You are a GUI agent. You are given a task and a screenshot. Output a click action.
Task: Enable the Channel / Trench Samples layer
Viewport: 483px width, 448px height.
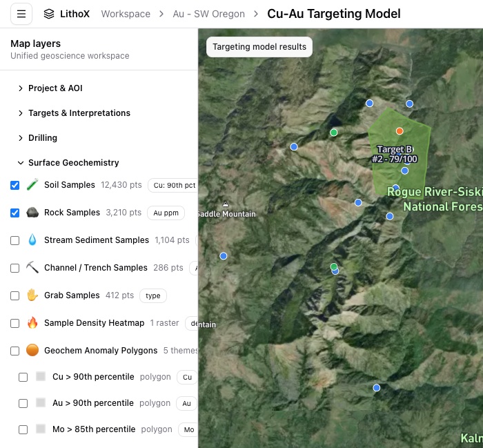[14, 268]
